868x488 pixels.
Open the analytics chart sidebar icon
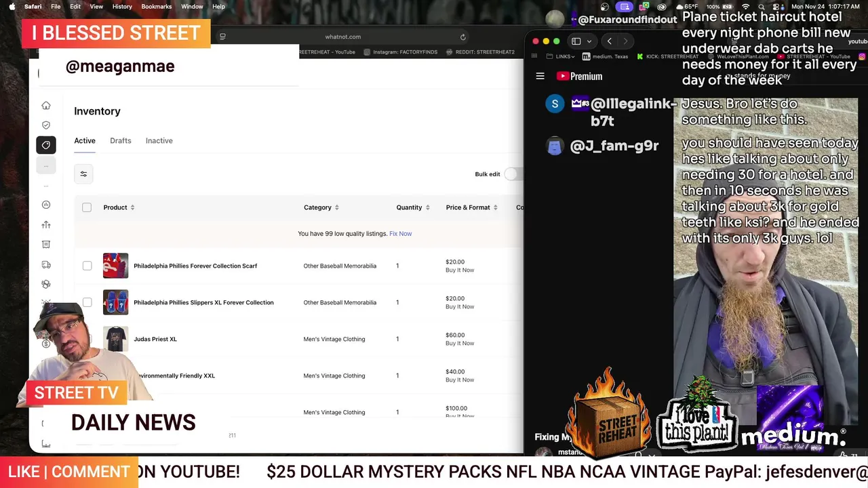point(46,205)
